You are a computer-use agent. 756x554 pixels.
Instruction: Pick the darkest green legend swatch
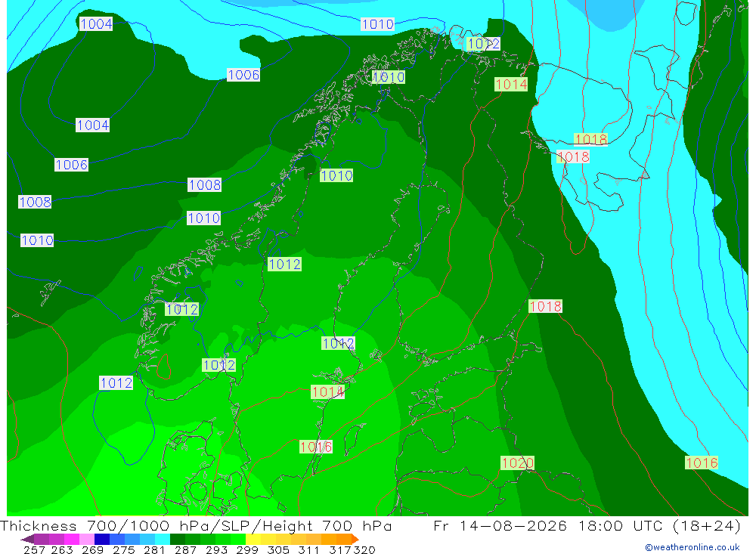(178, 539)
